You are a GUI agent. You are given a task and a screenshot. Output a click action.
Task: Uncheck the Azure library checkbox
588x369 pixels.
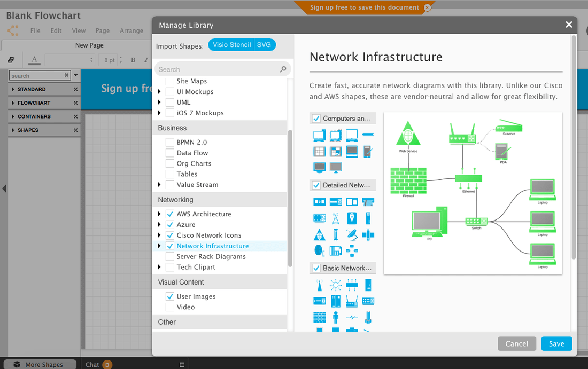point(170,225)
